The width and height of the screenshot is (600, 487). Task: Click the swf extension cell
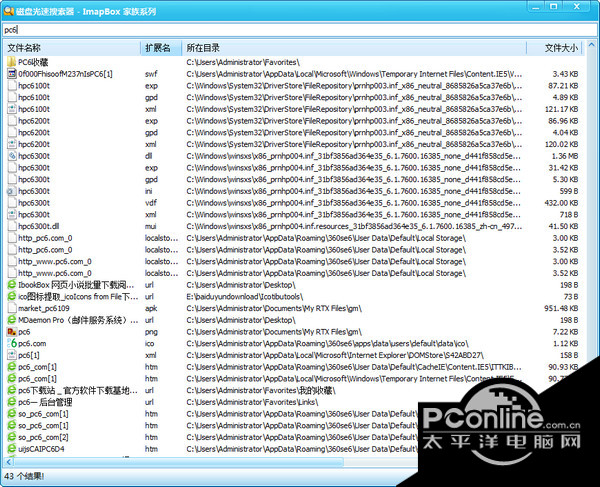pyautogui.click(x=151, y=74)
